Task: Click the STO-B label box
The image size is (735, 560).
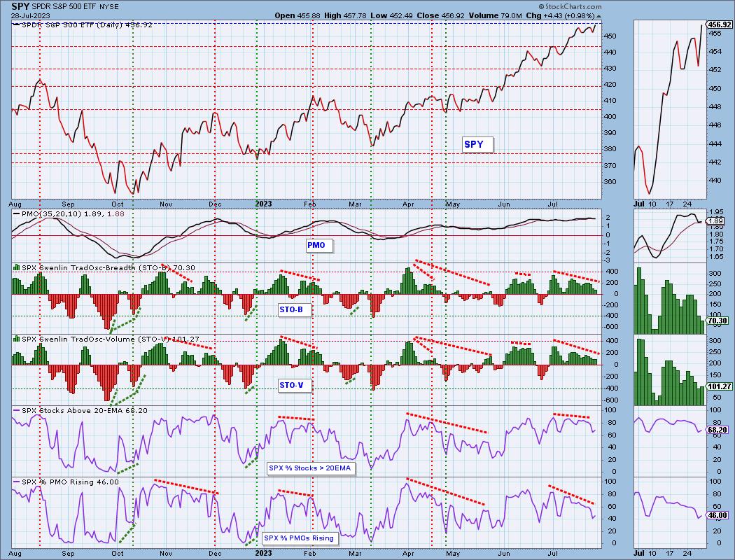Action: point(294,310)
